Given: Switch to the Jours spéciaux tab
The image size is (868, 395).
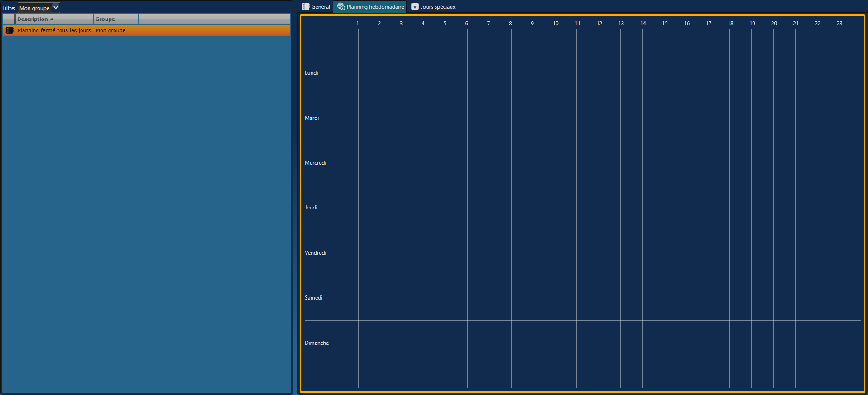Looking at the screenshot, I should 433,7.
